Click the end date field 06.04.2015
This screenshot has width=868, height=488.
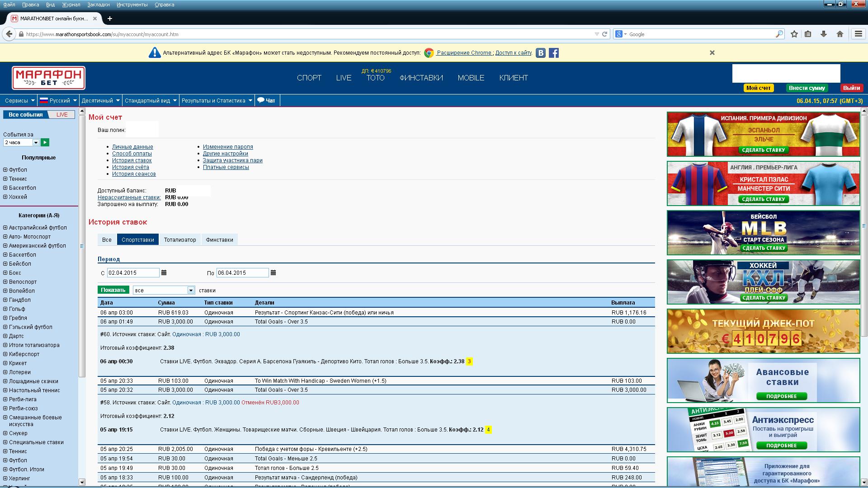242,273
